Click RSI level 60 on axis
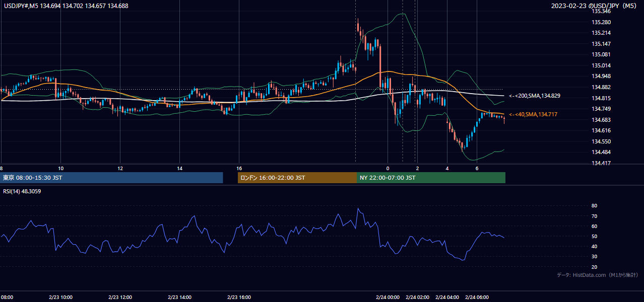 click(x=595, y=226)
